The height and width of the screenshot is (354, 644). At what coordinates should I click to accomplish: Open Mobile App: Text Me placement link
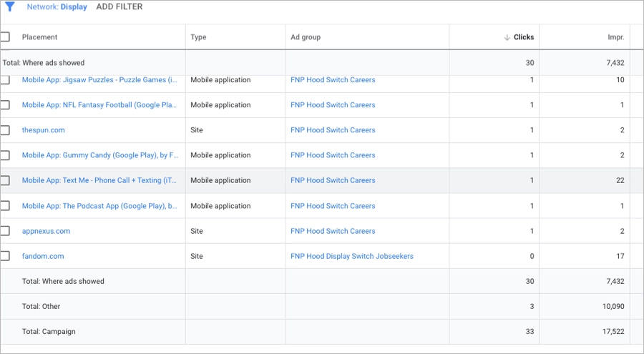(x=99, y=180)
